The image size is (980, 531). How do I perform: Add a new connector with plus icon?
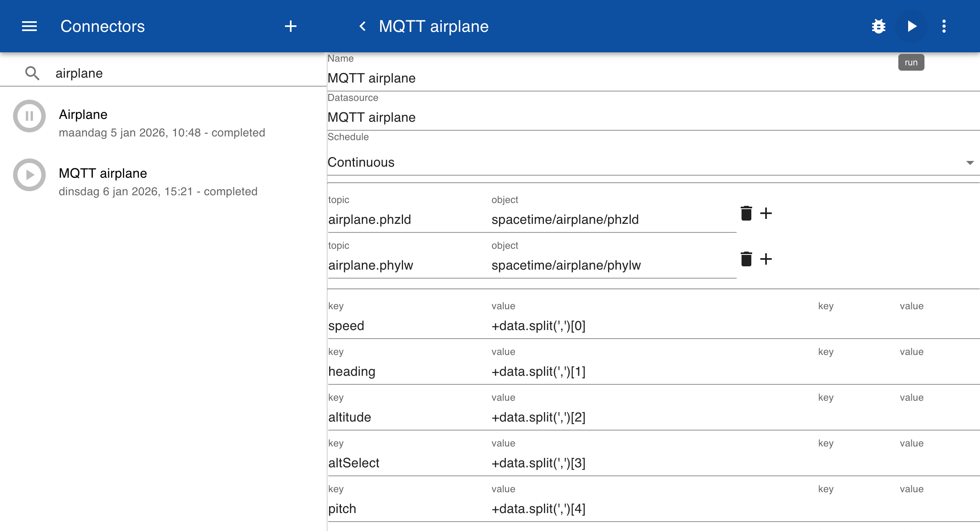pyautogui.click(x=290, y=26)
